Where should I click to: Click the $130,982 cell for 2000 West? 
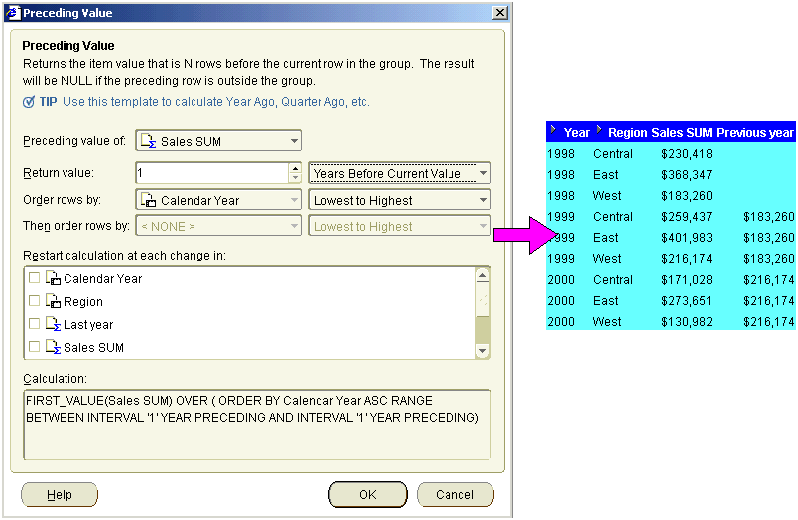click(x=687, y=322)
